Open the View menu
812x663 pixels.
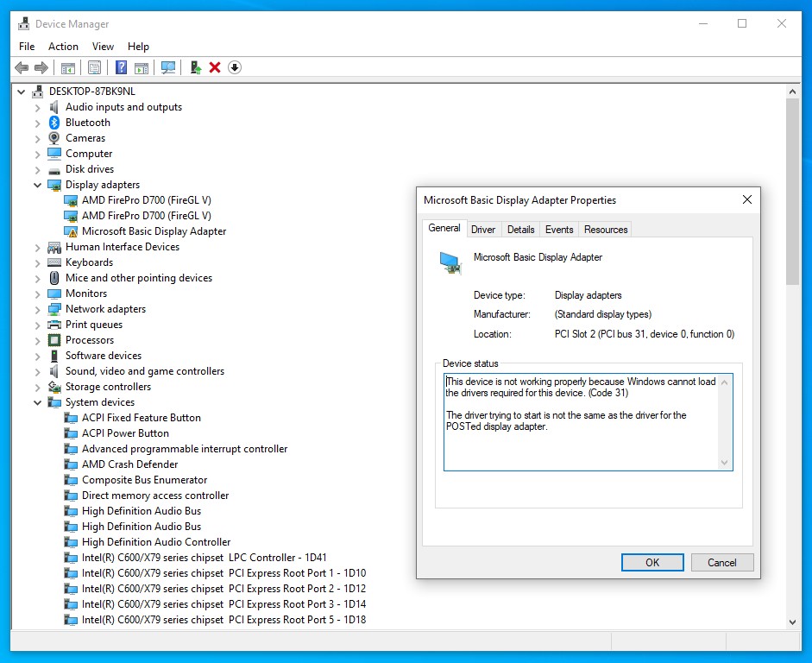point(103,46)
